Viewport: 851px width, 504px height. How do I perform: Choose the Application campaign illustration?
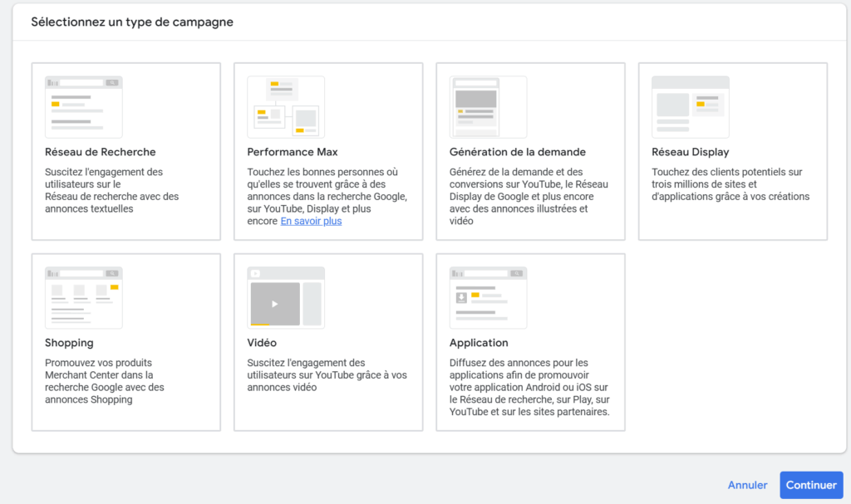(488, 298)
